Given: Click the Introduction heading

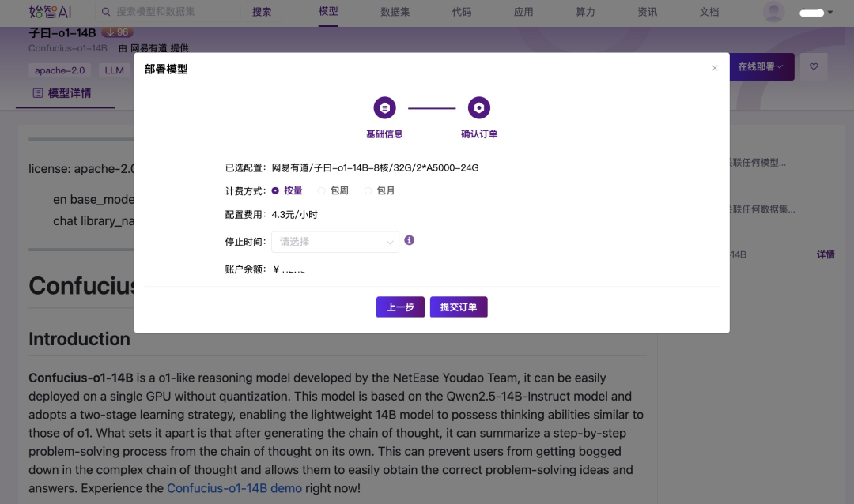Looking at the screenshot, I should click(x=80, y=339).
